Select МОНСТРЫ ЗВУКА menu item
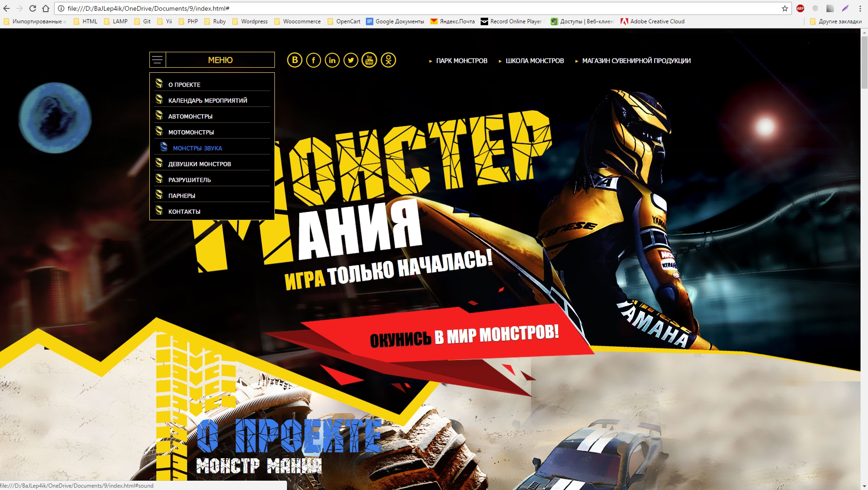The width and height of the screenshot is (868, 490). (197, 148)
